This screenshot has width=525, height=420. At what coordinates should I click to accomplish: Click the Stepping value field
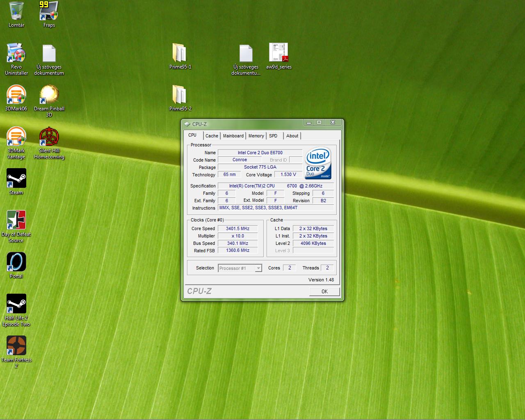pyautogui.click(x=323, y=193)
